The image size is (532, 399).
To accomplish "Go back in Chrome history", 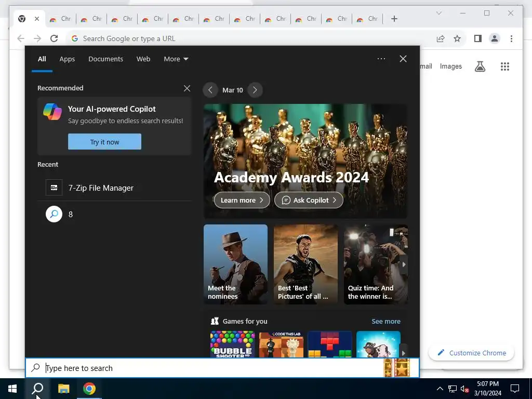I will tap(21, 38).
